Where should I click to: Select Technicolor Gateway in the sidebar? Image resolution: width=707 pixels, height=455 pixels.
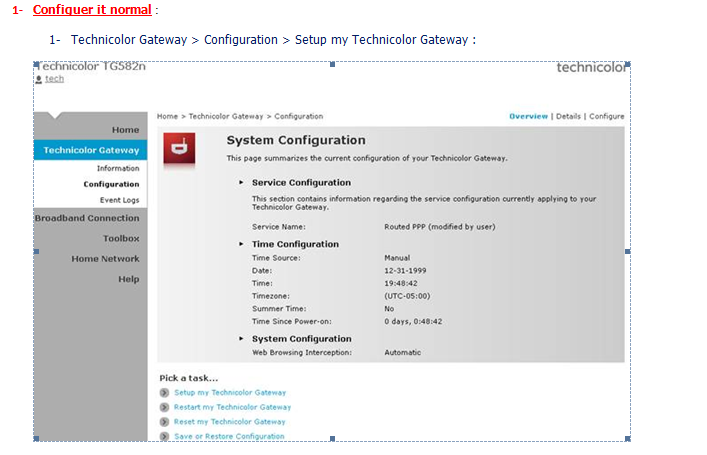91,150
